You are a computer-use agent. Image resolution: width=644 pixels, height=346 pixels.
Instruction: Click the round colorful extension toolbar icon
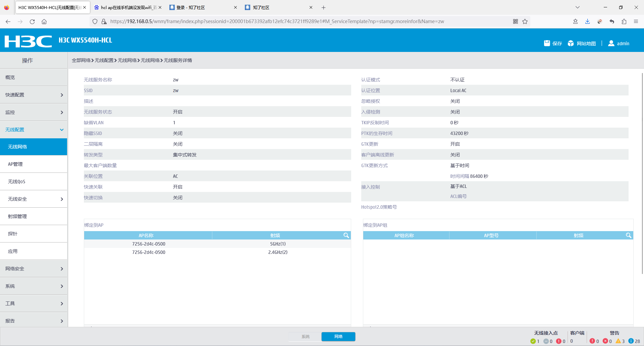(600, 21)
